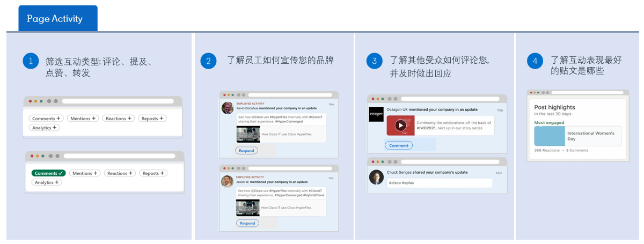Play the IWD2021 video in Octagon post
Image resolution: width=644 pixels, height=244 pixels.
click(x=400, y=125)
